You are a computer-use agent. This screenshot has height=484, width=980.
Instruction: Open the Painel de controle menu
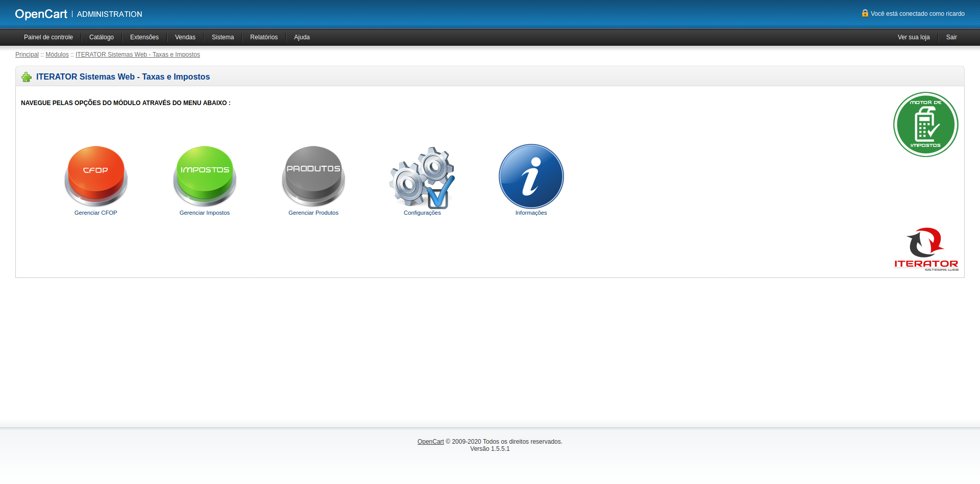(x=48, y=37)
